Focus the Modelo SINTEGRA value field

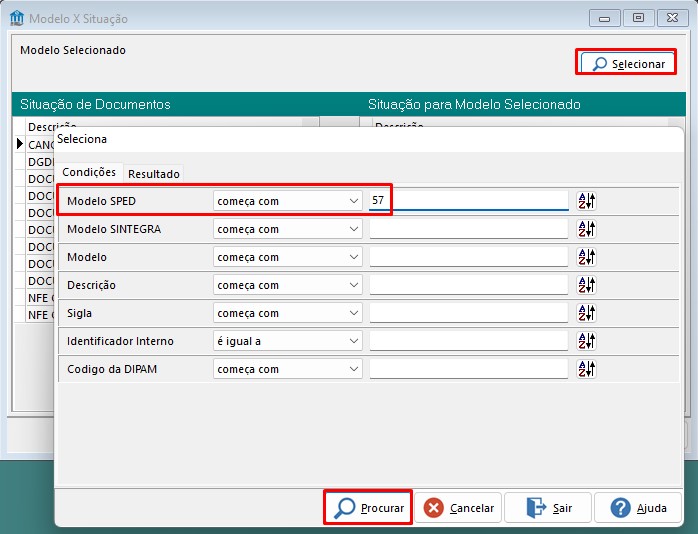coord(469,229)
